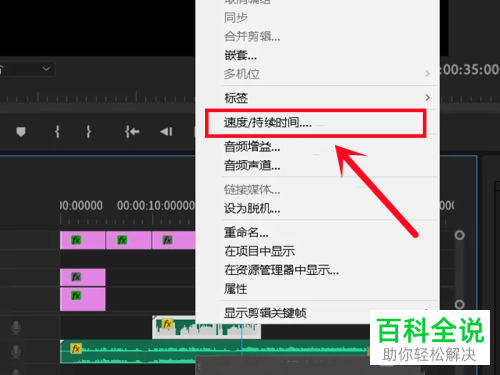Click the fx badge on third video track clip
500x375 pixels.
(76, 296)
